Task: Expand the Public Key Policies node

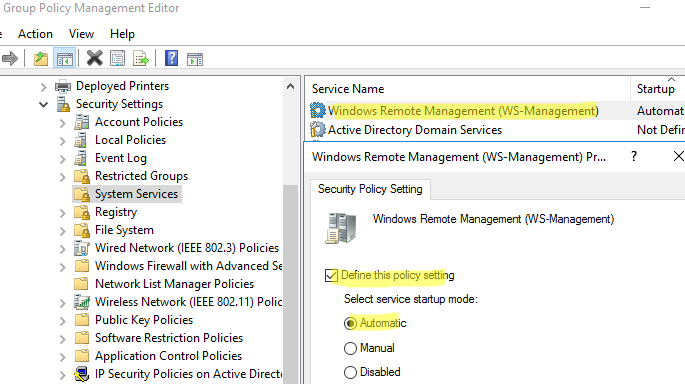Action: pyautogui.click(x=62, y=321)
